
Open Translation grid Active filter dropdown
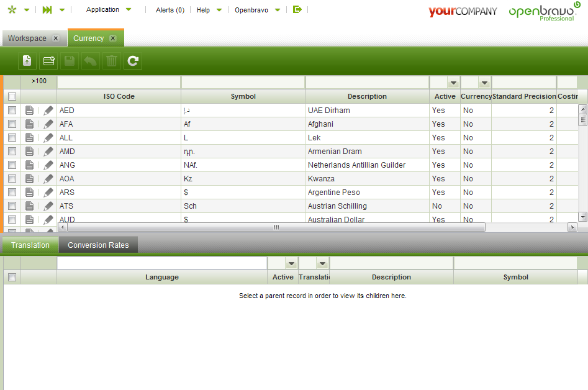click(x=291, y=264)
